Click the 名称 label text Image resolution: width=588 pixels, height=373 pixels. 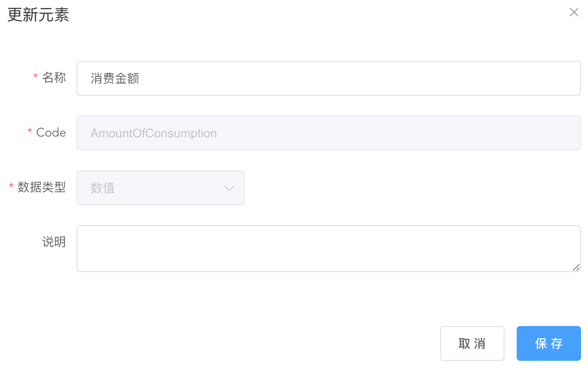(x=54, y=78)
